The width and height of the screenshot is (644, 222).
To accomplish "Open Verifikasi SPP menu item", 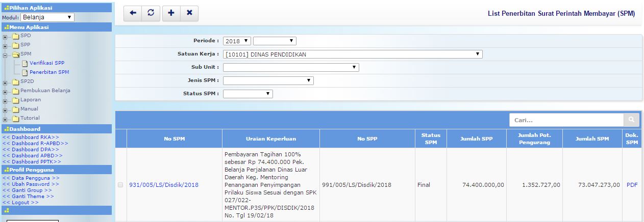I will tap(47, 63).
